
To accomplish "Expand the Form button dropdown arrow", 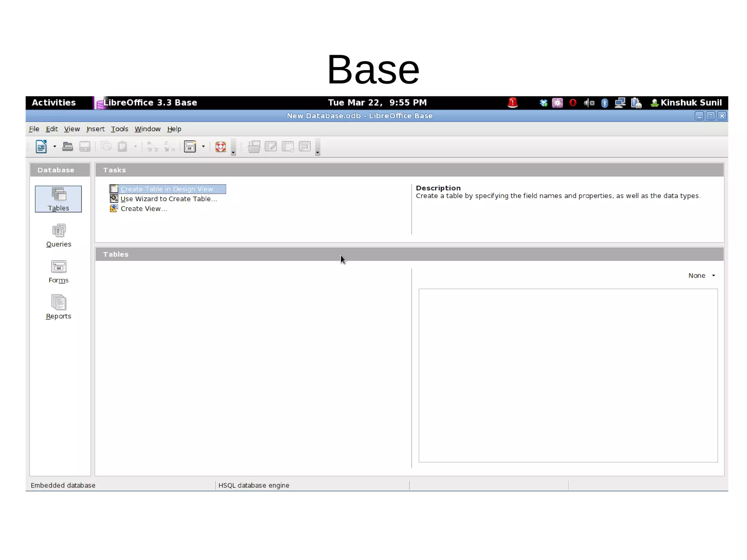I will tap(204, 147).
